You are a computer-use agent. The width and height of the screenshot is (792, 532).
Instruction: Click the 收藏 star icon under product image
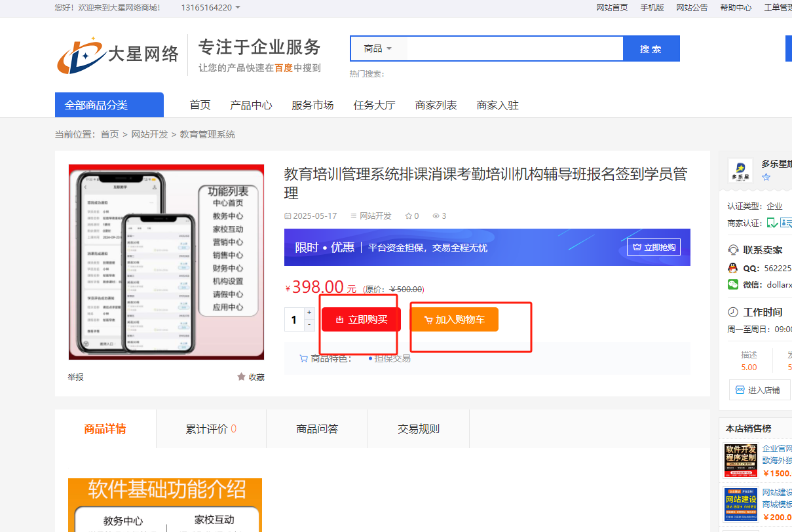(241, 377)
